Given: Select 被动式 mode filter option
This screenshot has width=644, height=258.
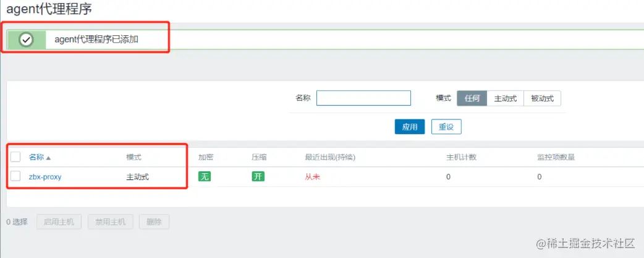Looking at the screenshot, I should [x=542, y=98].
